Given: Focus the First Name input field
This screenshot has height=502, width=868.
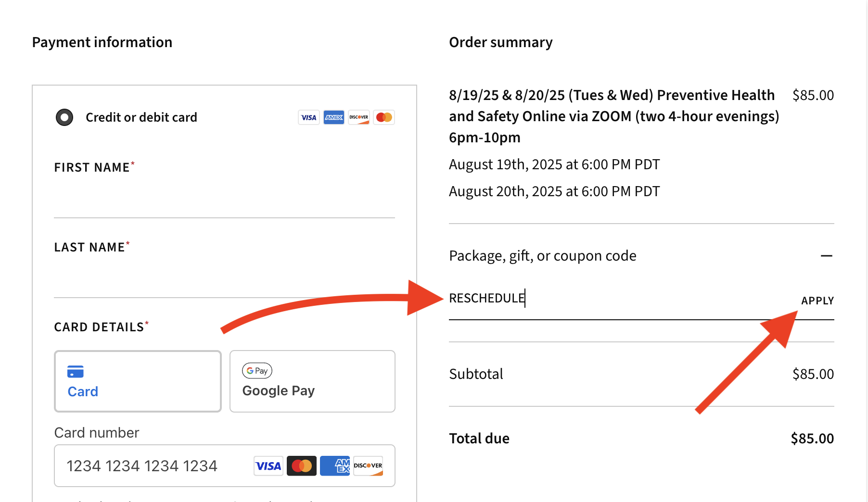Looking at the screenshot, I should [x=224, y=200].
